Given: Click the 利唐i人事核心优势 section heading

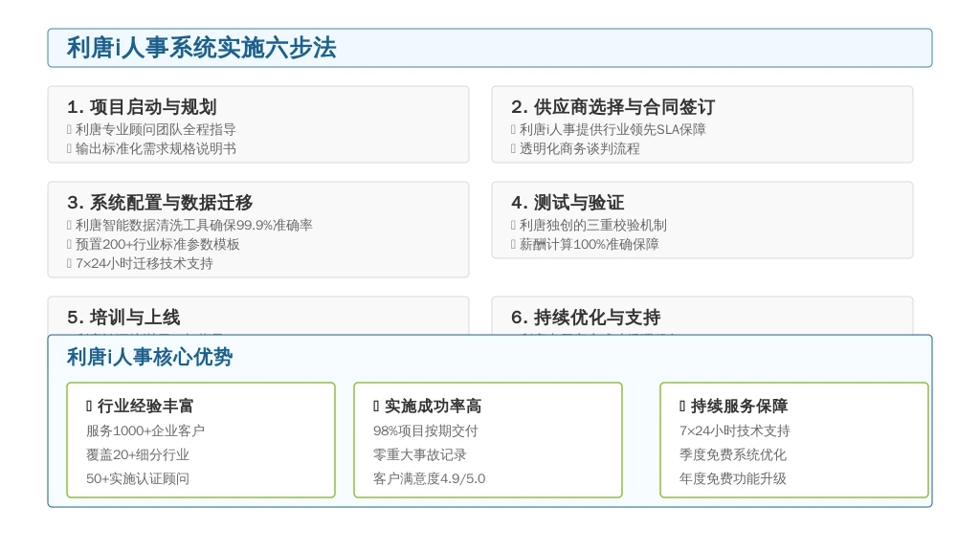Looking at the screenshot, I should (149, 358).
